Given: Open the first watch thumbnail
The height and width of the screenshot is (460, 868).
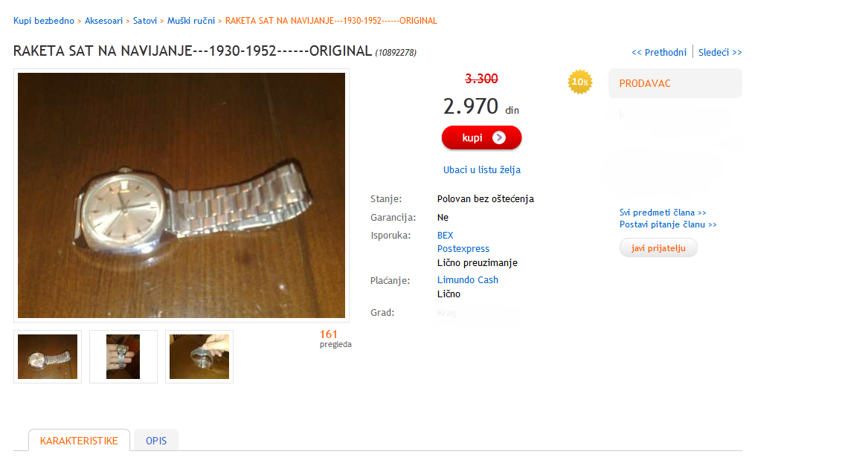Looking at the screenshot, I should point(48,357).
